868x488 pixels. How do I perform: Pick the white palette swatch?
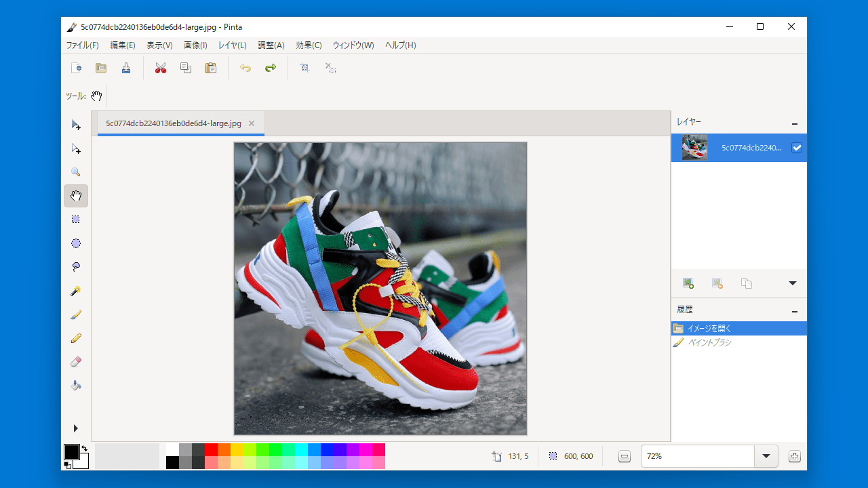point(172,449)
